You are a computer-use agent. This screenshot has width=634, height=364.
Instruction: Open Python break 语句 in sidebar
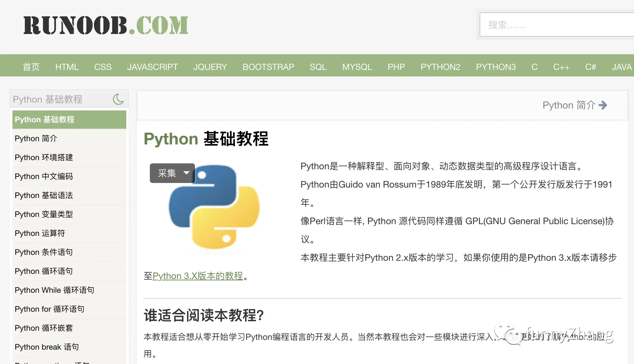(x=47, y=347)
